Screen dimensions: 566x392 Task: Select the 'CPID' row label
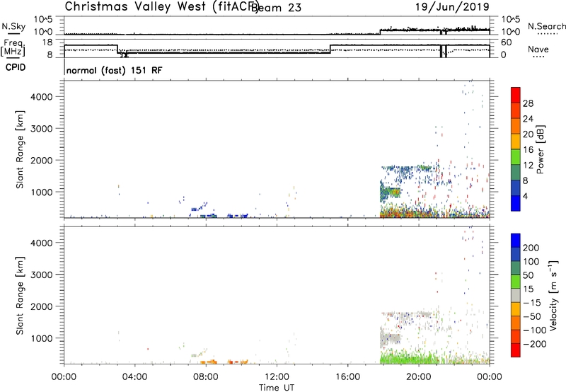point(16,67)
